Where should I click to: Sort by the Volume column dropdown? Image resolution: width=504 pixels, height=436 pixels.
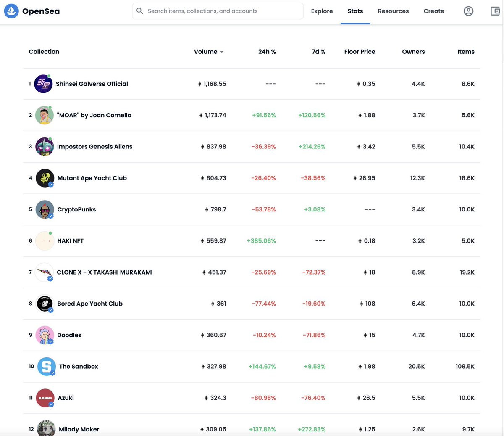click(209, 52)
